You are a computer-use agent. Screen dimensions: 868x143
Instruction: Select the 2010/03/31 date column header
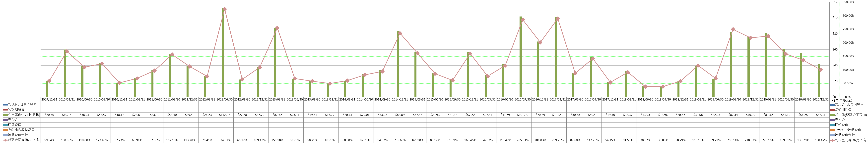[x=67, y=100]
